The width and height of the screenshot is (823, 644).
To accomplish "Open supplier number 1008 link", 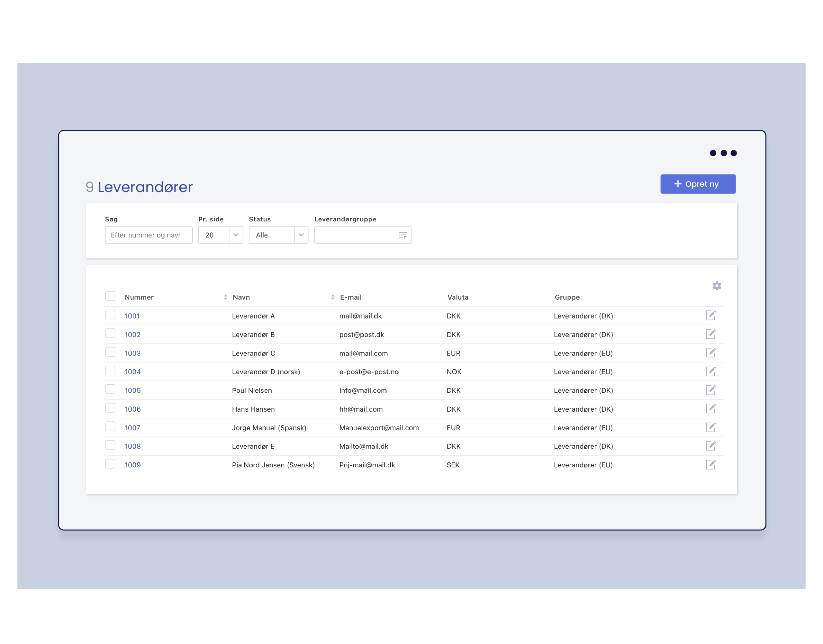I will click(x=133, y=446).
